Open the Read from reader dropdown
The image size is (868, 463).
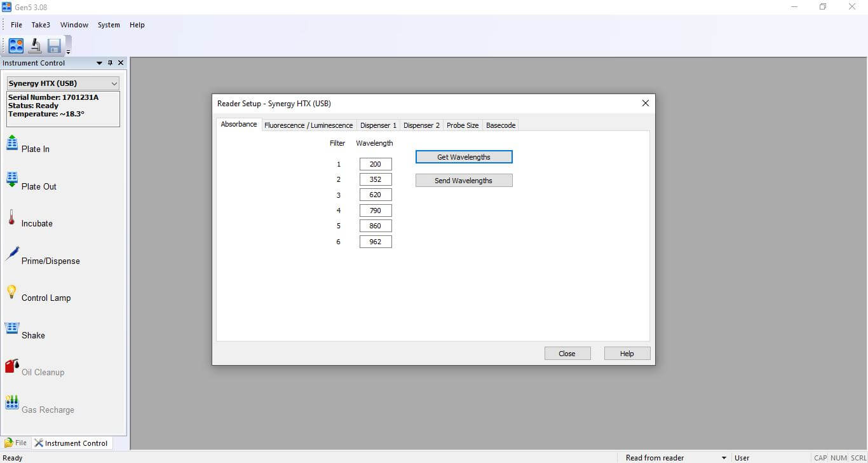coord(724,458)
